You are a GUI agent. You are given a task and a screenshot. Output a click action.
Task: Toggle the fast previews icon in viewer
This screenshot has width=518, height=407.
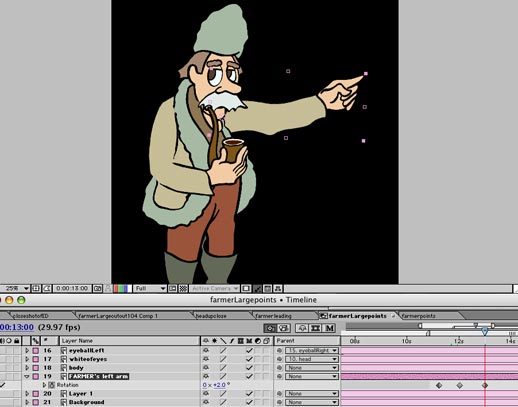click(x=257, y=288)
